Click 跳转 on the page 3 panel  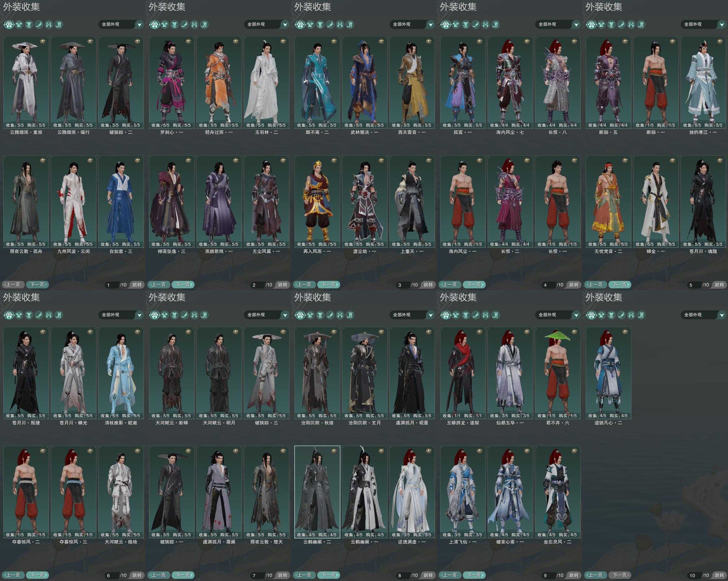click(428, 285)
